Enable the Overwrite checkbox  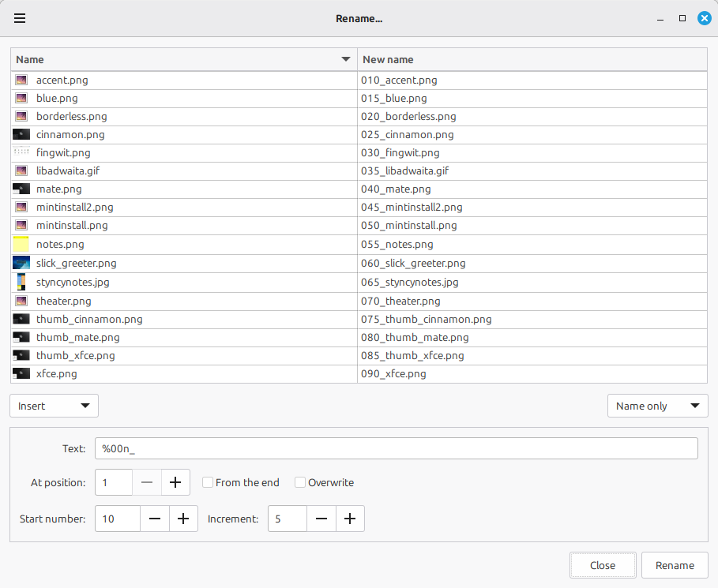coord(300,482)
